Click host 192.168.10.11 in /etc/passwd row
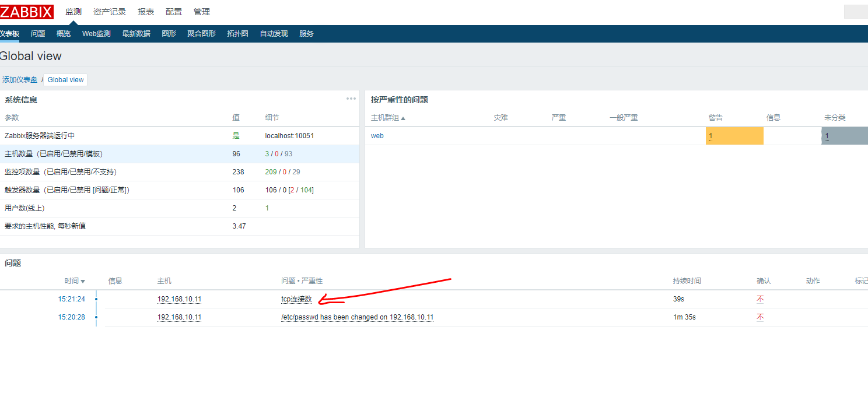 [179, 317]
